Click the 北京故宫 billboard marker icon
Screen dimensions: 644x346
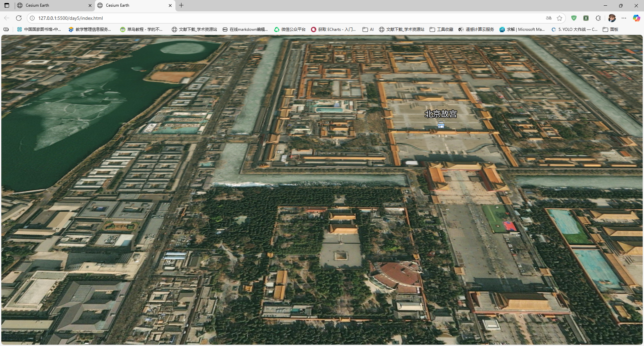441,125
